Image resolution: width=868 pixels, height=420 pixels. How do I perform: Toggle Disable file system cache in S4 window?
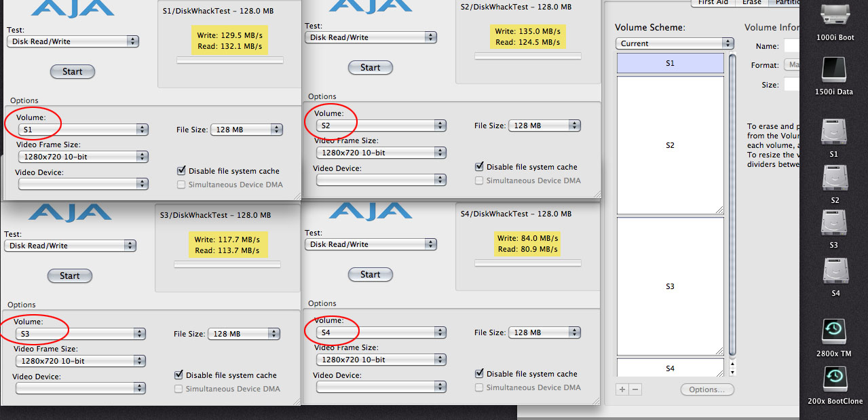coord(480,374)
